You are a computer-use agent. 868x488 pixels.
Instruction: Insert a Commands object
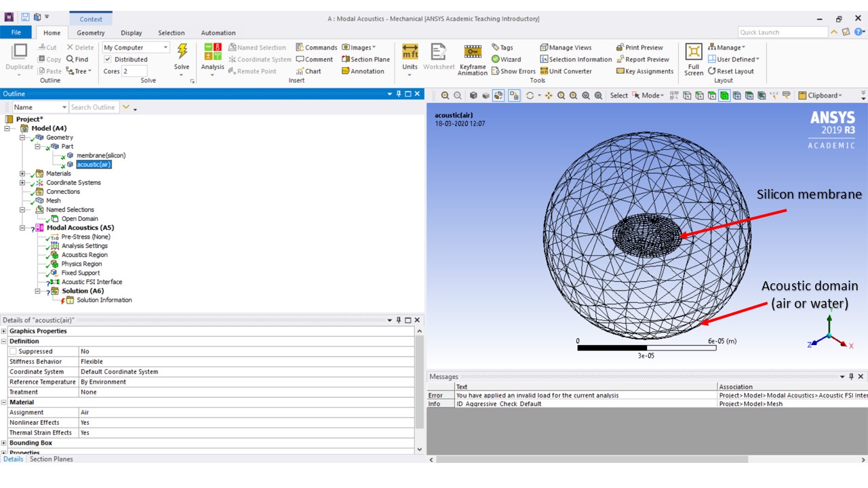click(x=316, y=47)
